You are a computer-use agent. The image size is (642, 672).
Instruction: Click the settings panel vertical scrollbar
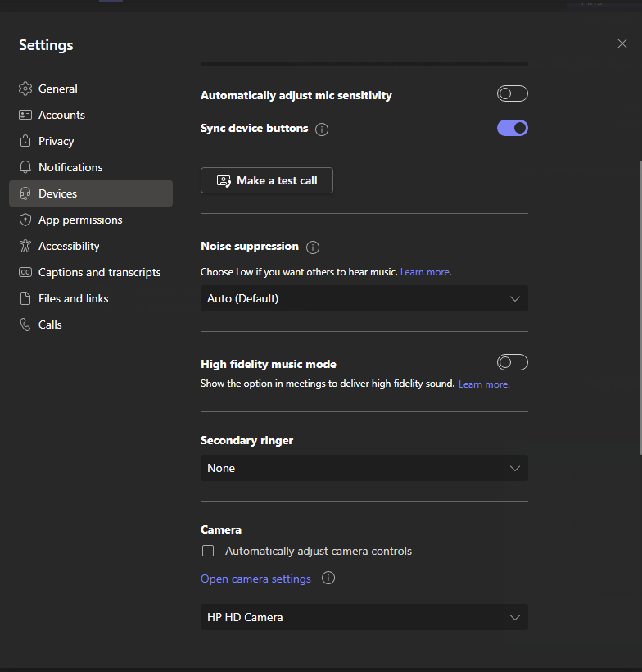point(639,303)
